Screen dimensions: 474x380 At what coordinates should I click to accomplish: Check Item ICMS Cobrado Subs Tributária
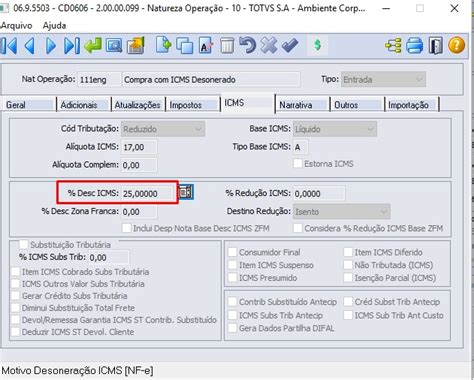click(15, 272)
